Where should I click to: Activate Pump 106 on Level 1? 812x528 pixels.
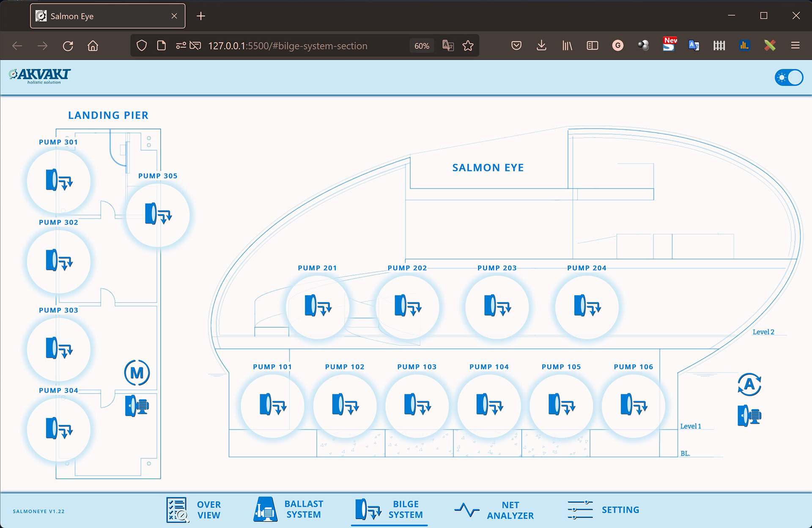click(x=633, y=405)
